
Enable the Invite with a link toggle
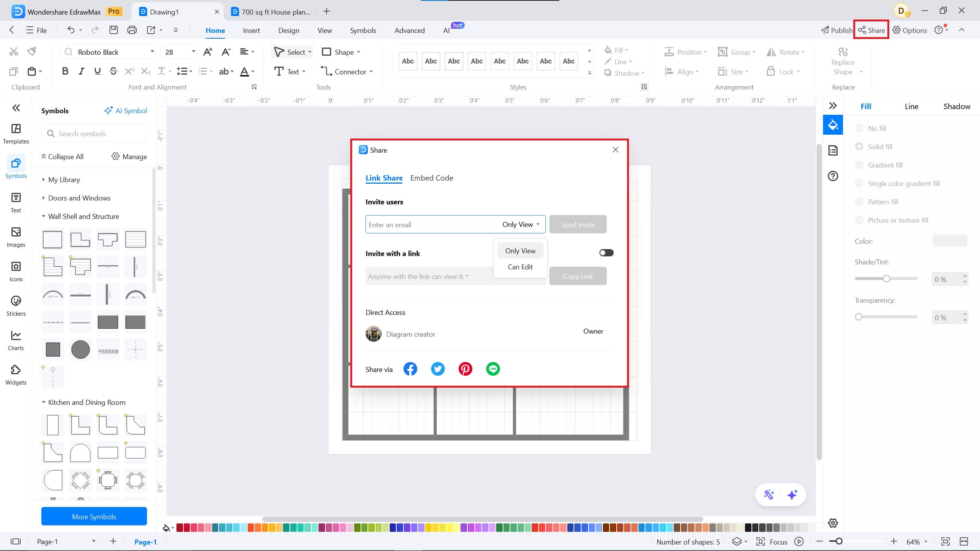(x=606, y=253)
